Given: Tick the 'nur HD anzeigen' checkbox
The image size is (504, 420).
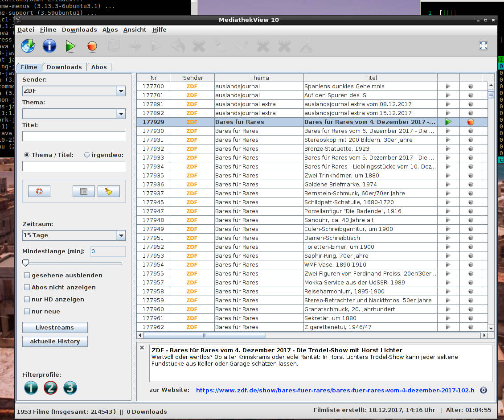Looking at the screenshot, I should 27,300.
